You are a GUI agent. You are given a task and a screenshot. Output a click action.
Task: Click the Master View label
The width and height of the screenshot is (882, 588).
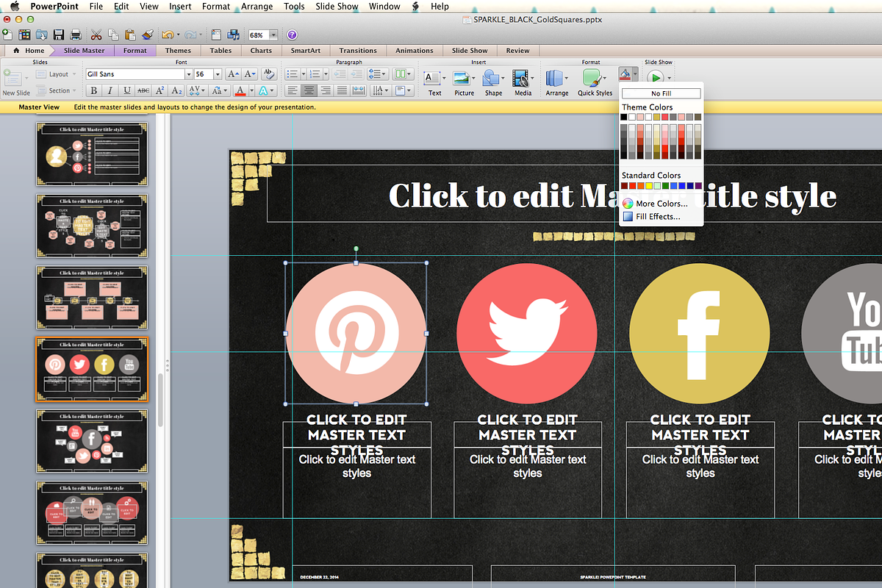(x=39, y=107)
